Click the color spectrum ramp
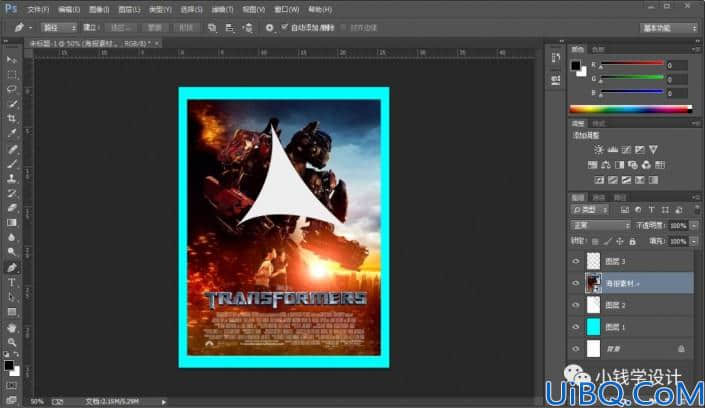705x408 pixels. [x=631, y=109]
